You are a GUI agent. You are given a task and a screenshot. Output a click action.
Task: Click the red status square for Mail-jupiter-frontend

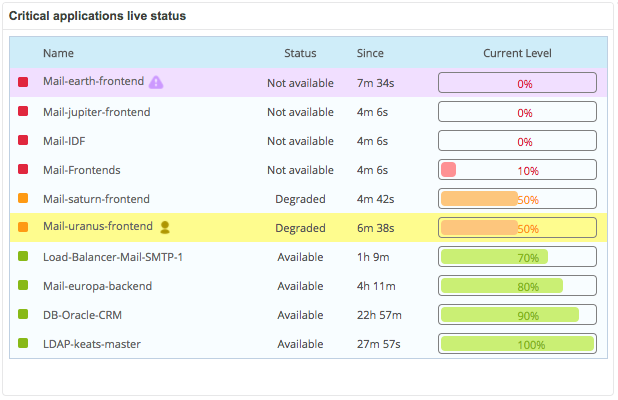(23, 111)
